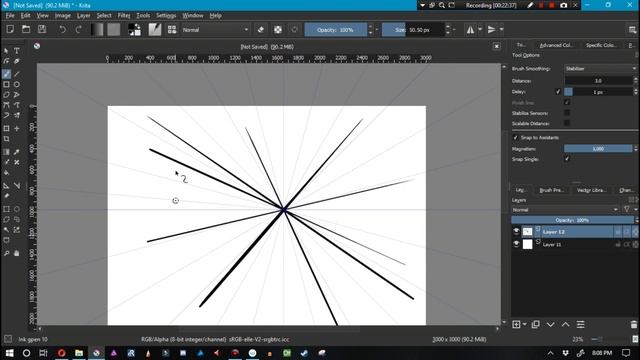Undo the last action

[62, 29]
